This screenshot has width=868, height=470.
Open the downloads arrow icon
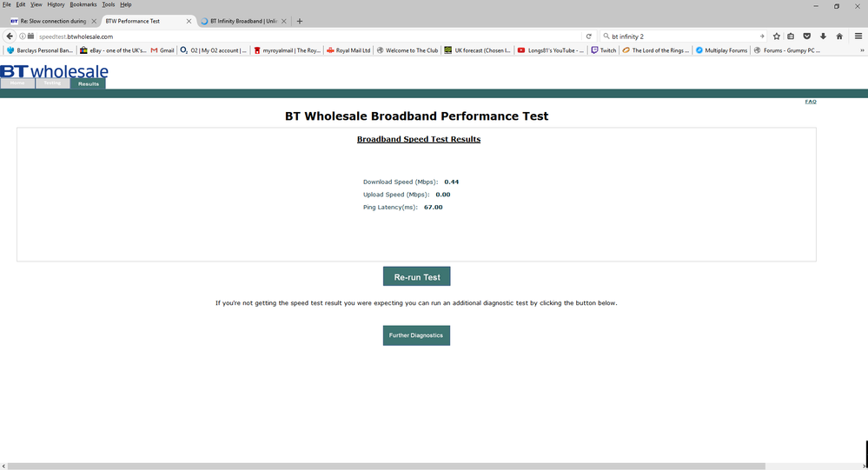[823, 36]
